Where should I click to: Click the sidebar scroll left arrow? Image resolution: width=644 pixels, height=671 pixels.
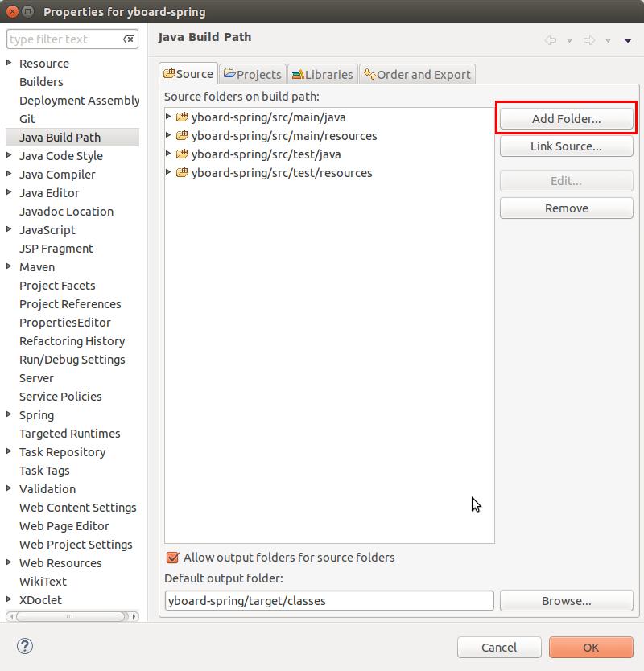click(x=11, y=616)
